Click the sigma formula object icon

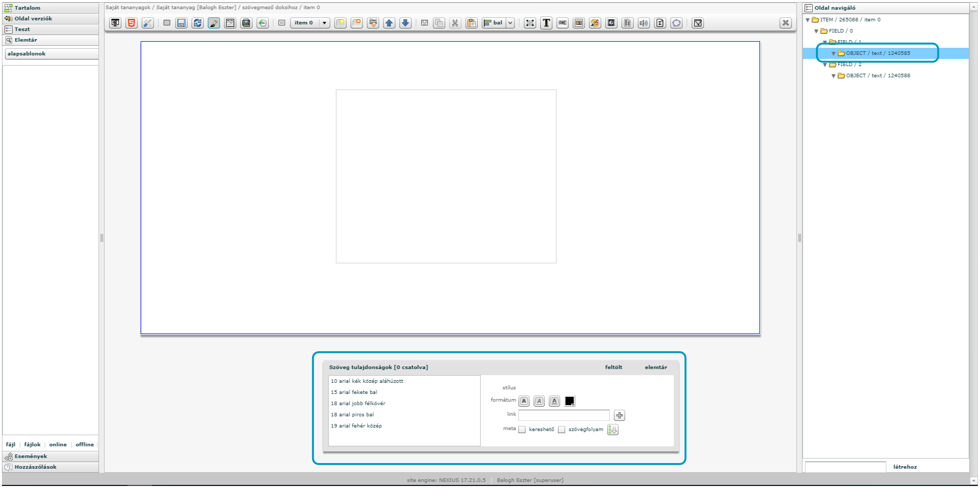click(x=660, y=23)
